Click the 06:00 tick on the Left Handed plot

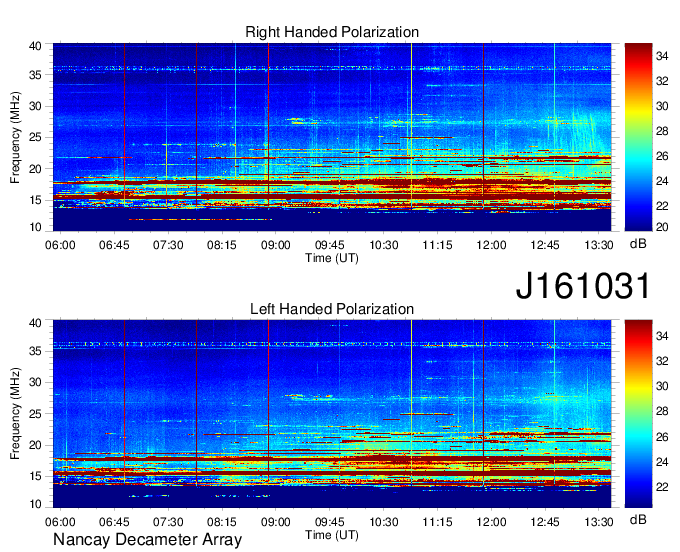coord(60,522)
